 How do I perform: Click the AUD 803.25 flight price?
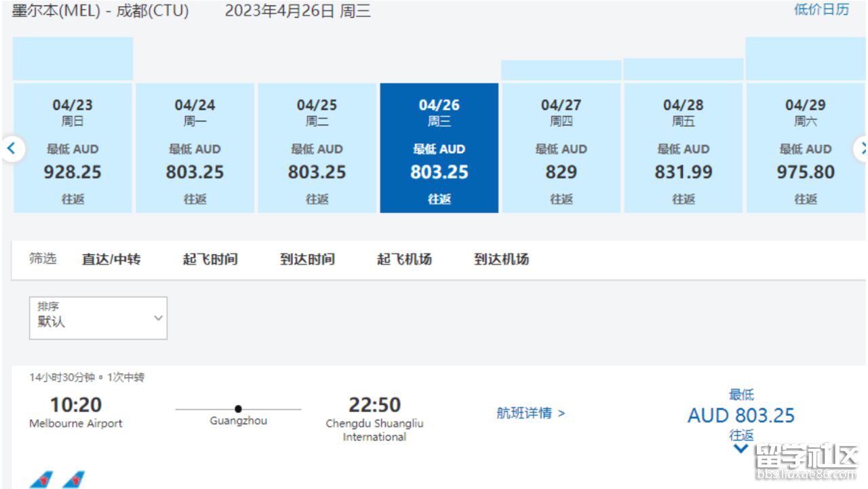(x=741, y=415)
